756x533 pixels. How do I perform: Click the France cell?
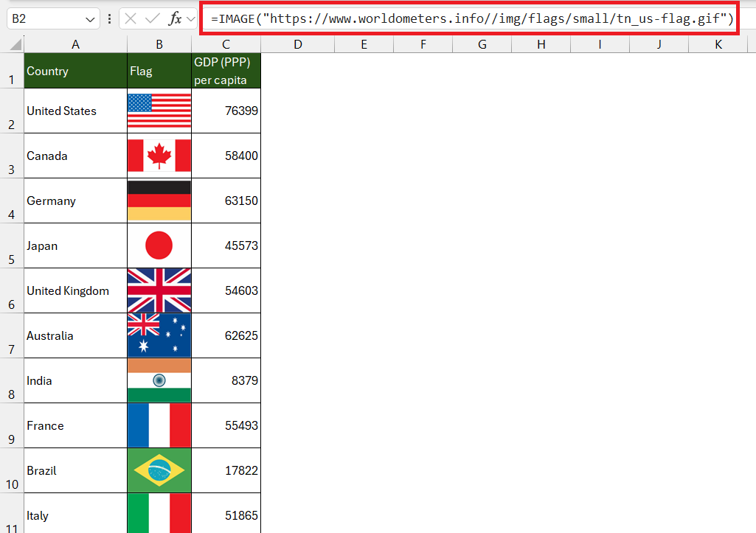click(76, 425)
